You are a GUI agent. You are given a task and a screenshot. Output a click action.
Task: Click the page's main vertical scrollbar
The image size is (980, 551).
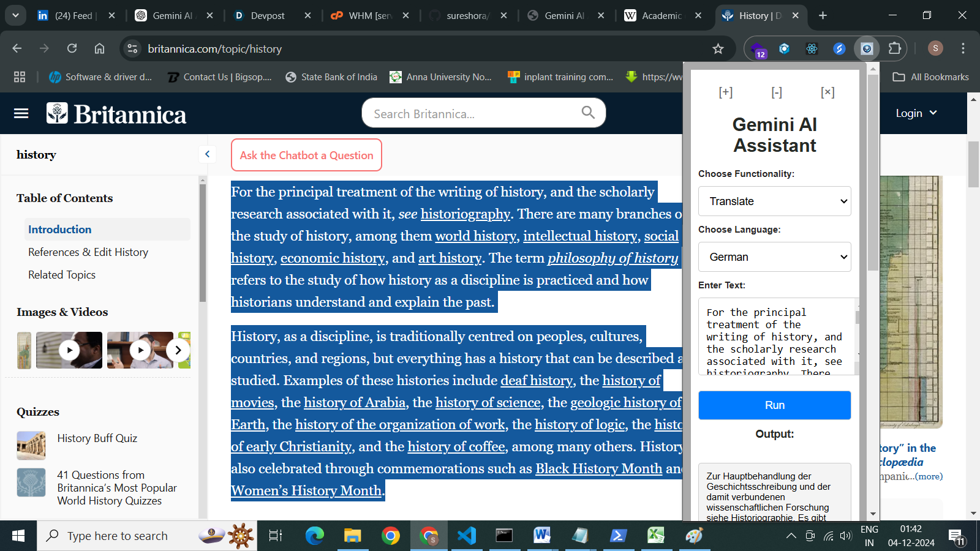point(973,164)
